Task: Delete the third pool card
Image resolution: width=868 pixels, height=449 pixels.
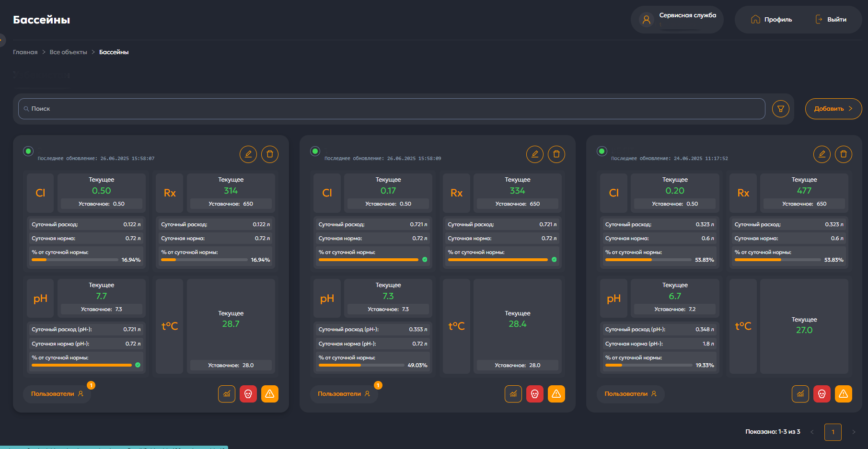Action: click(x=843, y=154)
